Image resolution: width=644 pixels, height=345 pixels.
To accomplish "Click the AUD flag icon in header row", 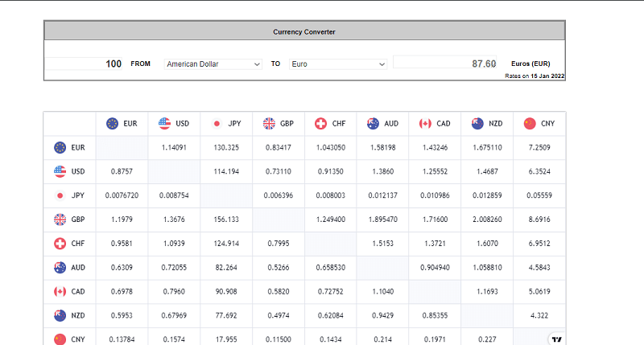I will [373, 124].
